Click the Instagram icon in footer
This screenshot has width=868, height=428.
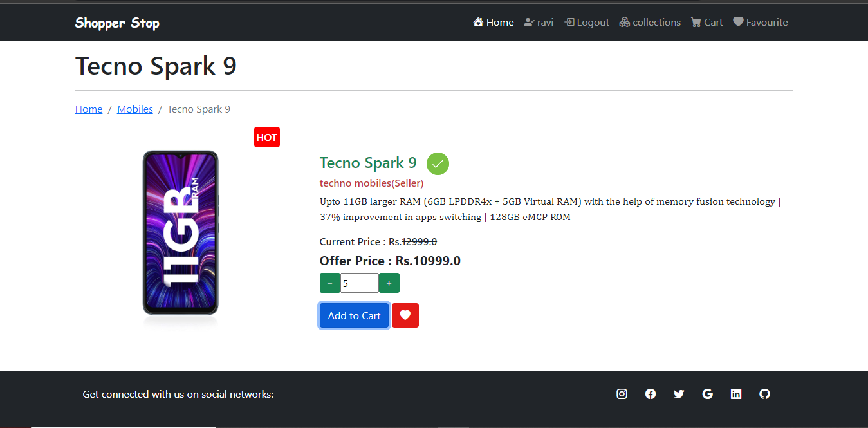point(622,394)
